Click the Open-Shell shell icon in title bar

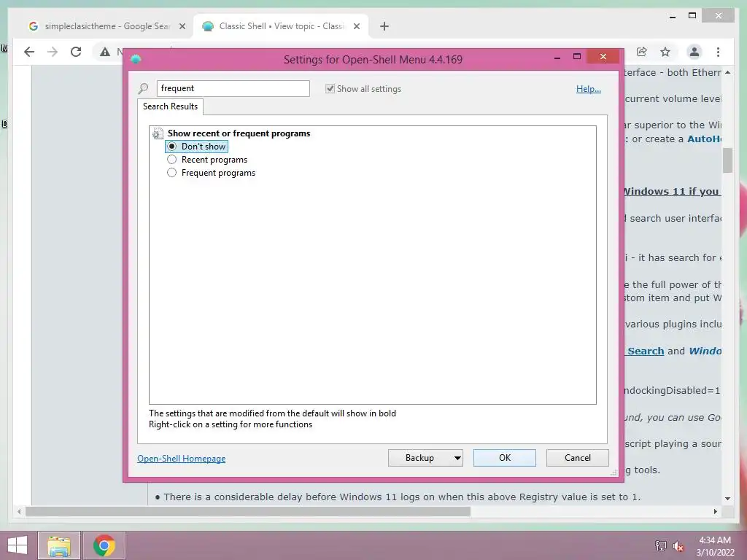[136, 59]
